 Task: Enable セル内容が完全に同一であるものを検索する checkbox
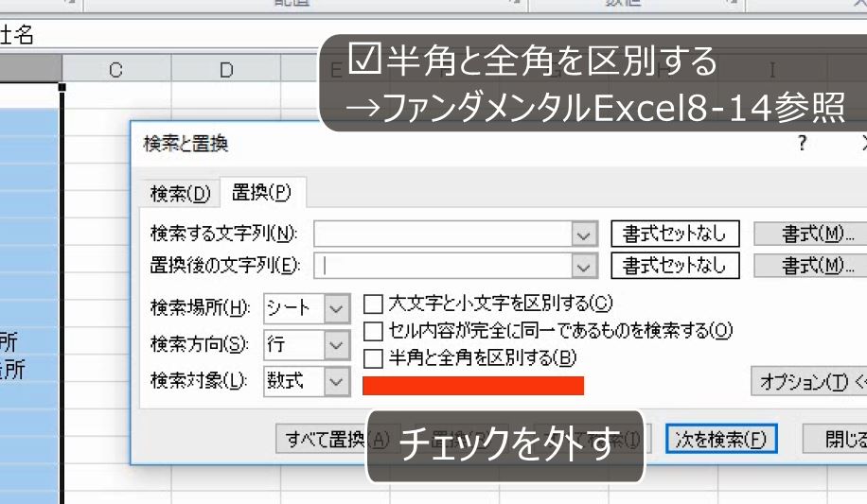coord(373,331)
